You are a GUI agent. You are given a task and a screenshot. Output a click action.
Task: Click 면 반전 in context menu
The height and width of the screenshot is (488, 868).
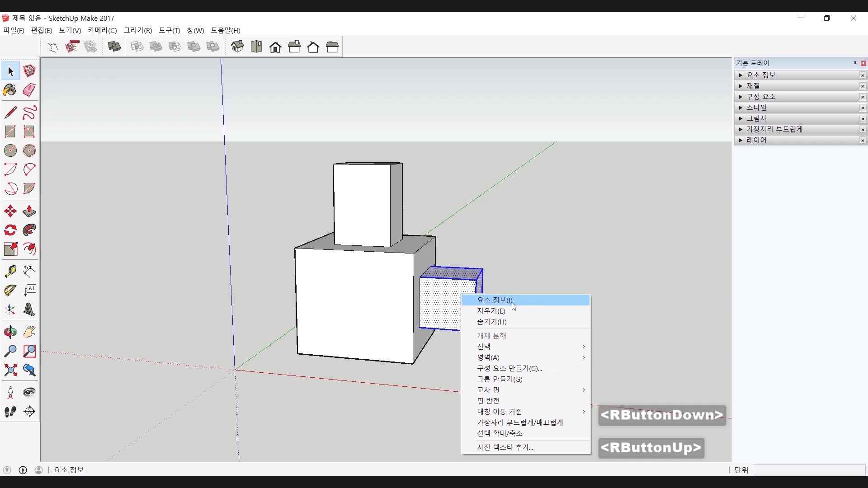[x=488, y=401]
